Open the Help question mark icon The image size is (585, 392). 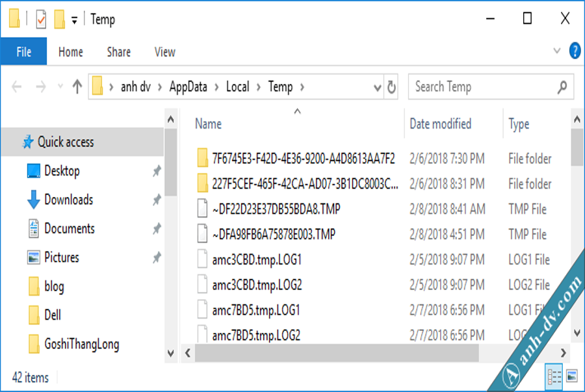[x=575, y=51]
